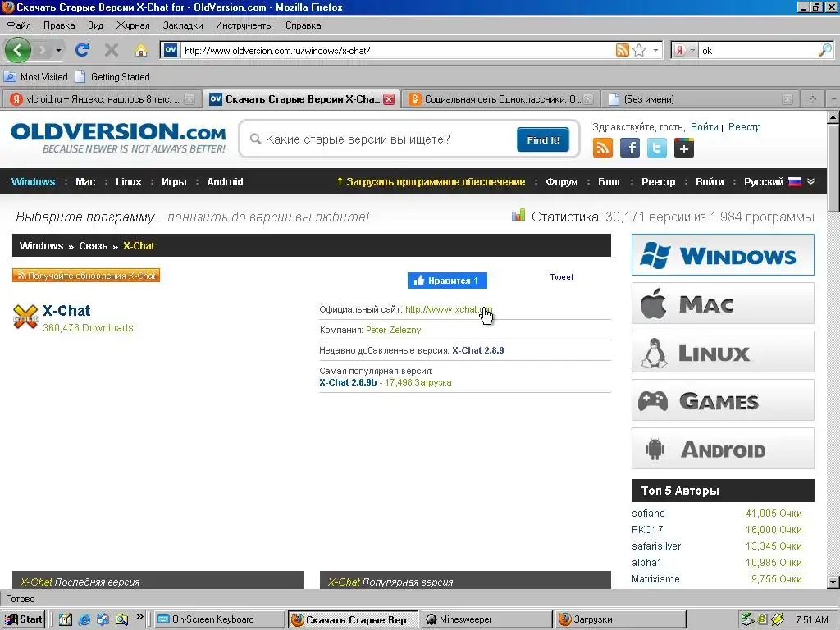
Task: Switch to Minesweeper in the taskbar
Action: click(487, 619)
